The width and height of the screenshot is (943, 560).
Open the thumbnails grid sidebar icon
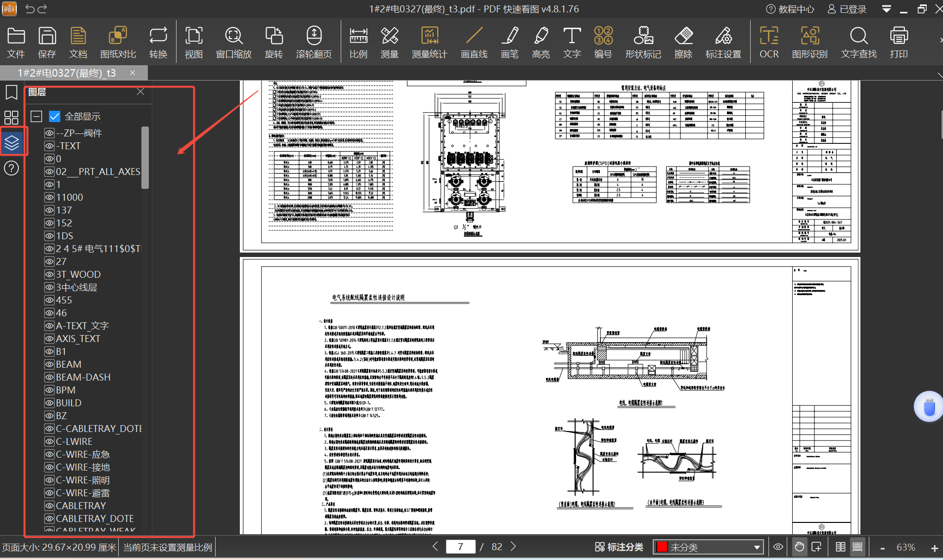11,118
